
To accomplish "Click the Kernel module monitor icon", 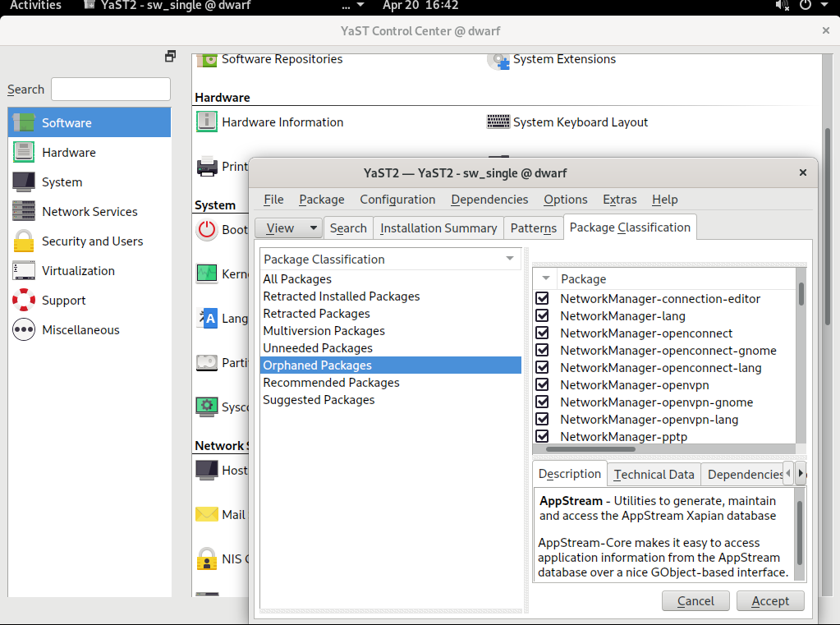I will tap(207, 274).
